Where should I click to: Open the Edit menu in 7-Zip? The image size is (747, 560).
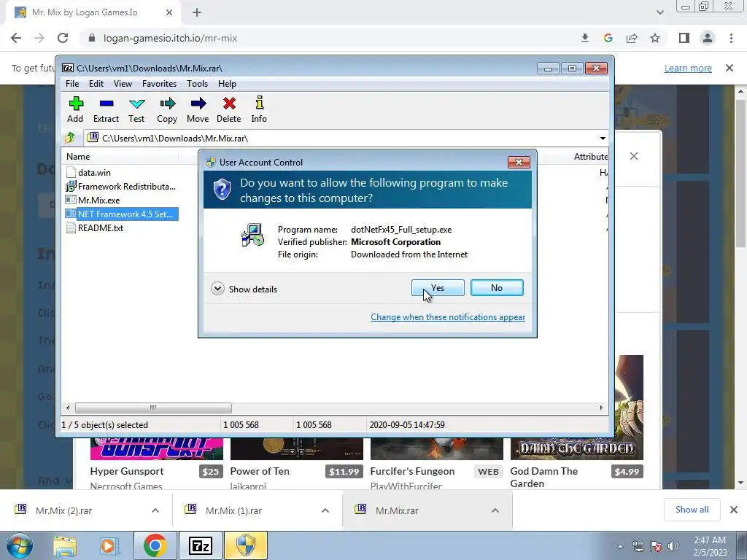point(96,84)
